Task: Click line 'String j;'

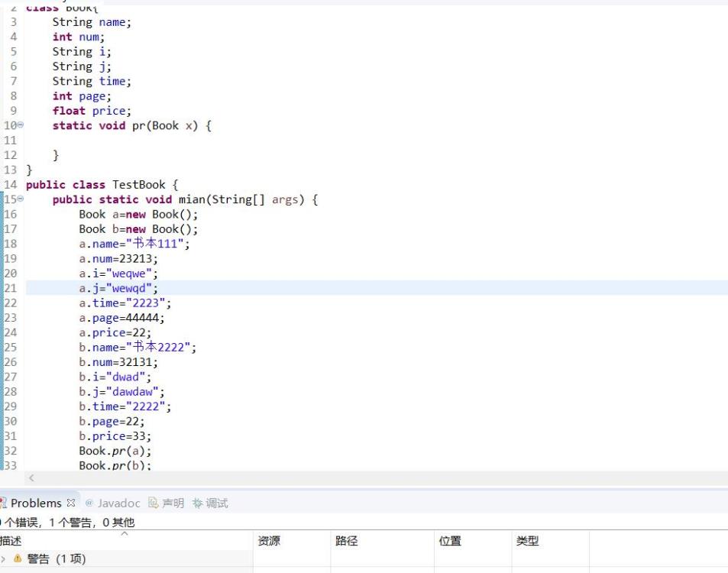Action: pyautogui.click(x=82, y=66)
